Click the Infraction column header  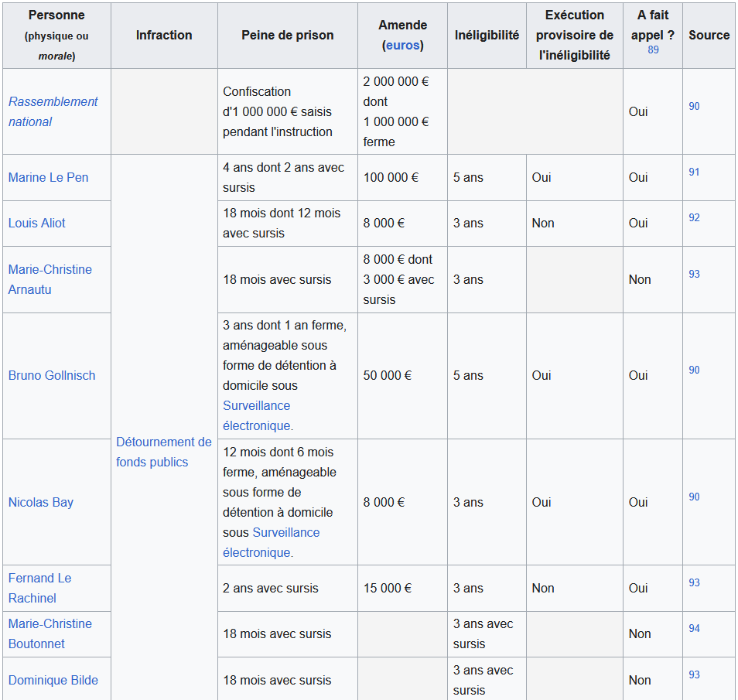164,36
